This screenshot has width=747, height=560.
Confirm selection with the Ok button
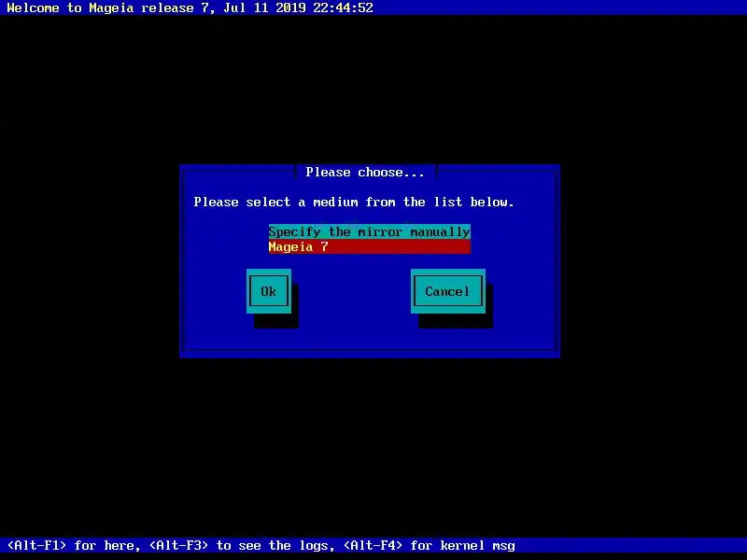coord(269,291)
